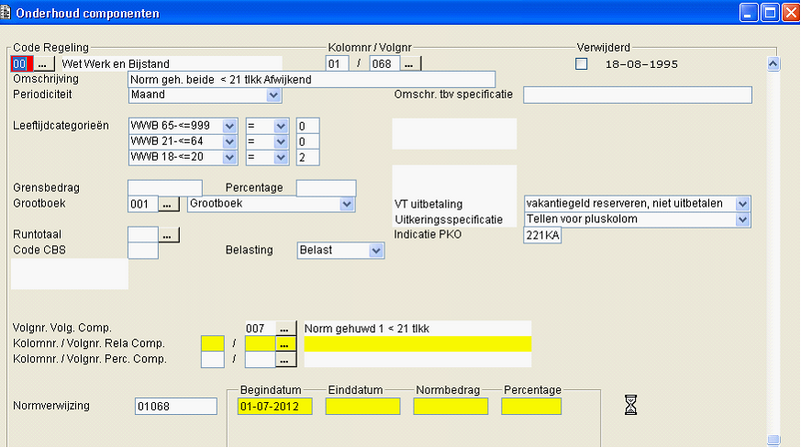
Task: Open the Runtotaal lookup ellipsis button
Action: point(168,235)
